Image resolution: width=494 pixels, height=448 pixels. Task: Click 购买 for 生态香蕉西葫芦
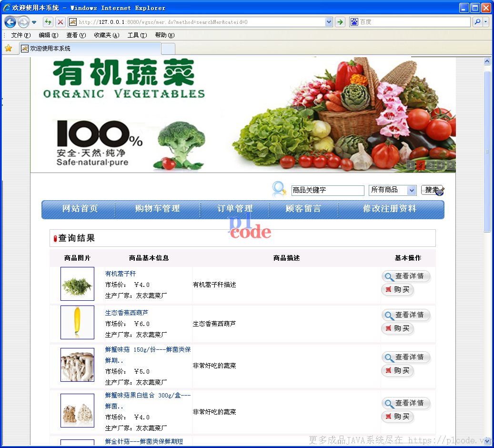[397, 328]
